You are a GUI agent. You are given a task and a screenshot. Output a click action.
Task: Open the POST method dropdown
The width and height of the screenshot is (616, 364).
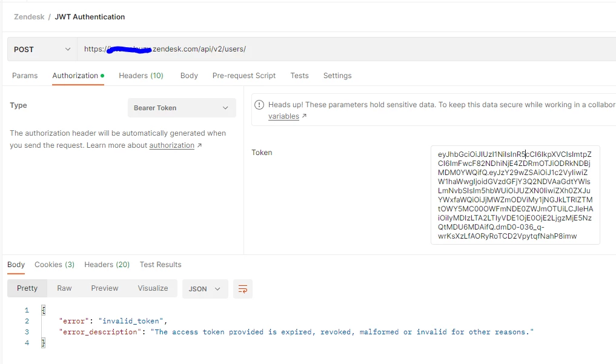[42, 50]
